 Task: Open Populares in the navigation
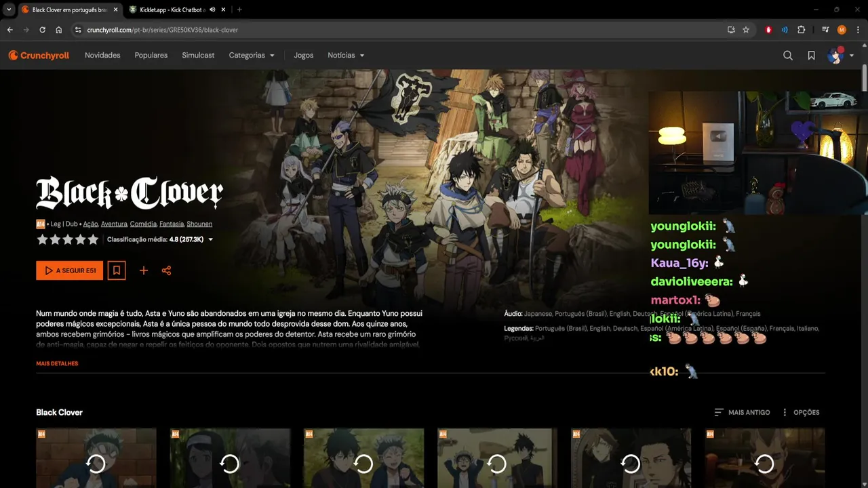click(151, 56)
